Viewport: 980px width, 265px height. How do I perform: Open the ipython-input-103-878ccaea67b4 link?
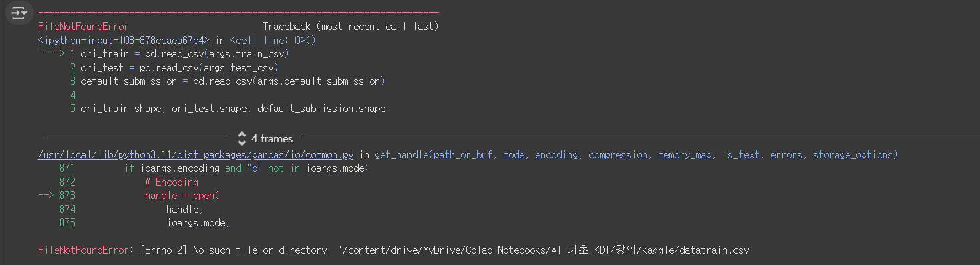coord(124,40)
